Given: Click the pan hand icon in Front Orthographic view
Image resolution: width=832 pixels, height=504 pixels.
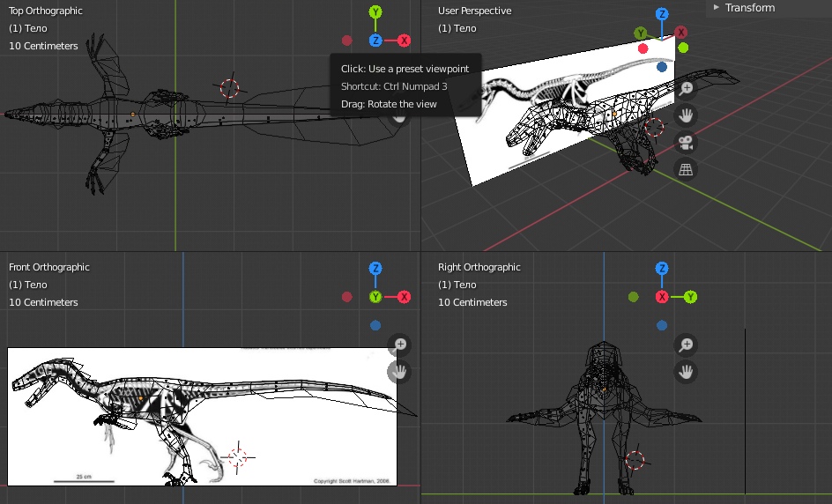Looking at the screenshot, I should (x=400, y=371).
